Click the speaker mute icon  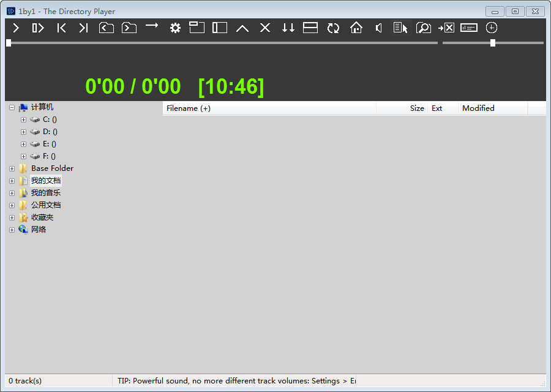378,28
